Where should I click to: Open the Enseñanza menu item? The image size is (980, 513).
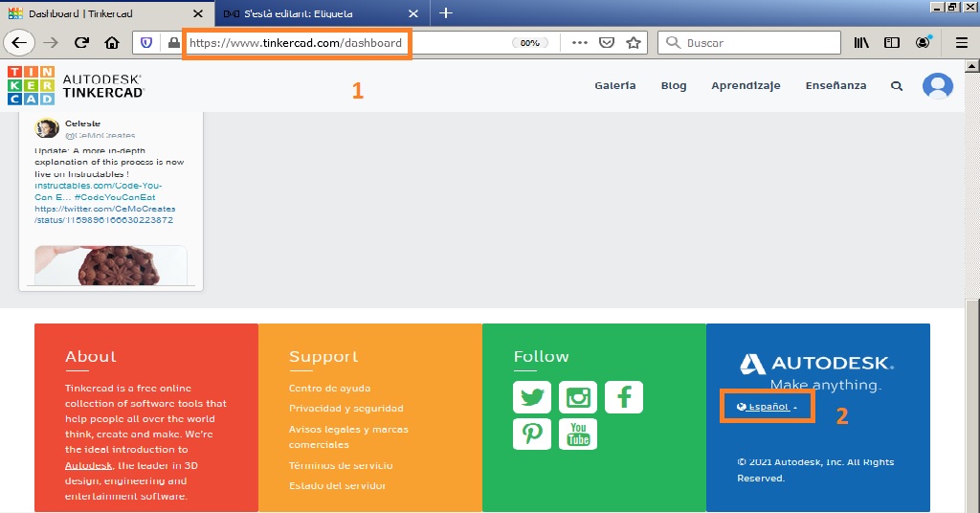point(835,85)
